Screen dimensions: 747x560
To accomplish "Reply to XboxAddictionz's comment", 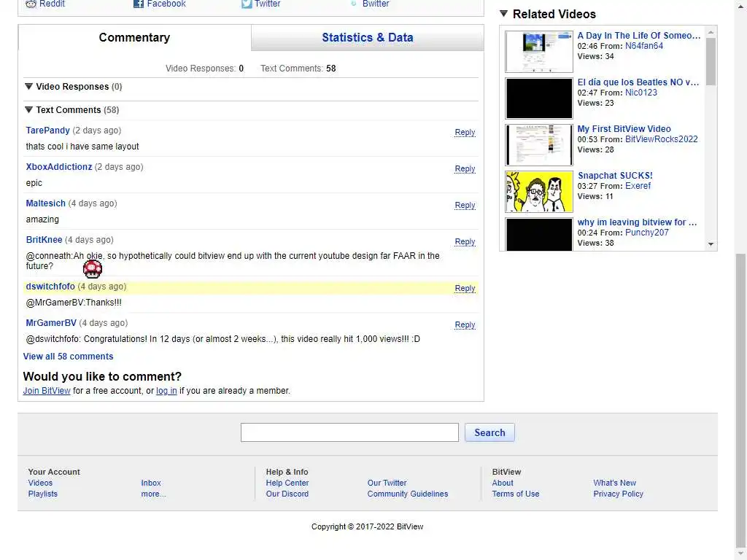I will point(465,169).
